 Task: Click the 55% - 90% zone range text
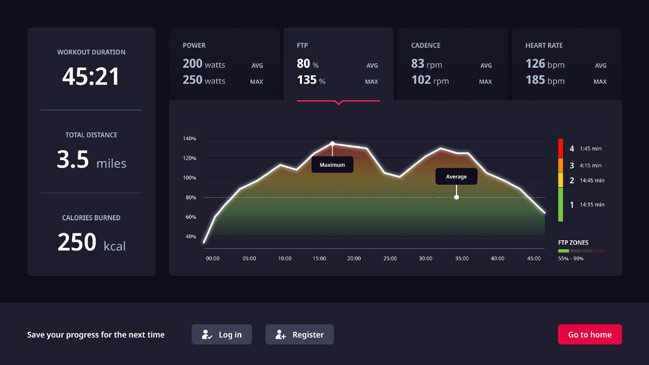(x=571, y=259)
